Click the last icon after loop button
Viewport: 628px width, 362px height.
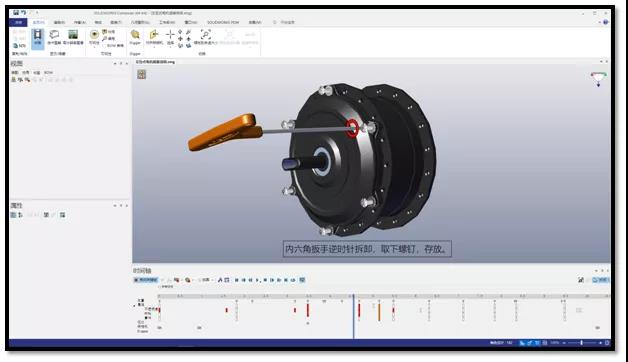pyautogui.click(x=302, y=280)
